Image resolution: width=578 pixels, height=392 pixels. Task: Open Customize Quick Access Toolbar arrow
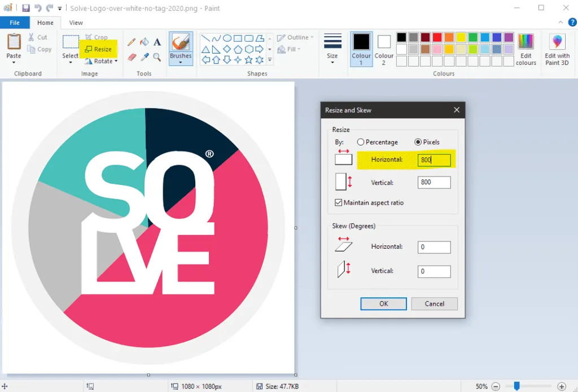(60, 8)
